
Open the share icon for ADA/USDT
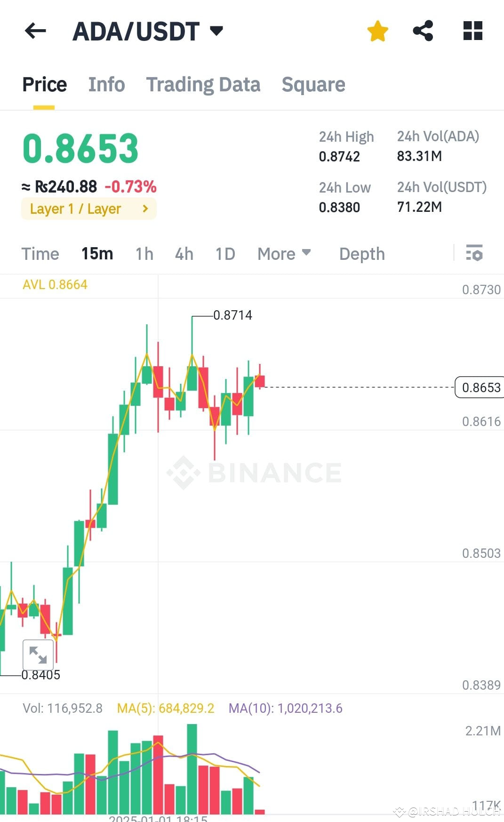pos(423,31)
